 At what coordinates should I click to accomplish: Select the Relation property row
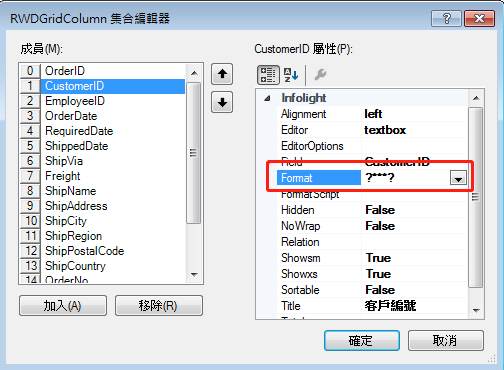point(372,242)
